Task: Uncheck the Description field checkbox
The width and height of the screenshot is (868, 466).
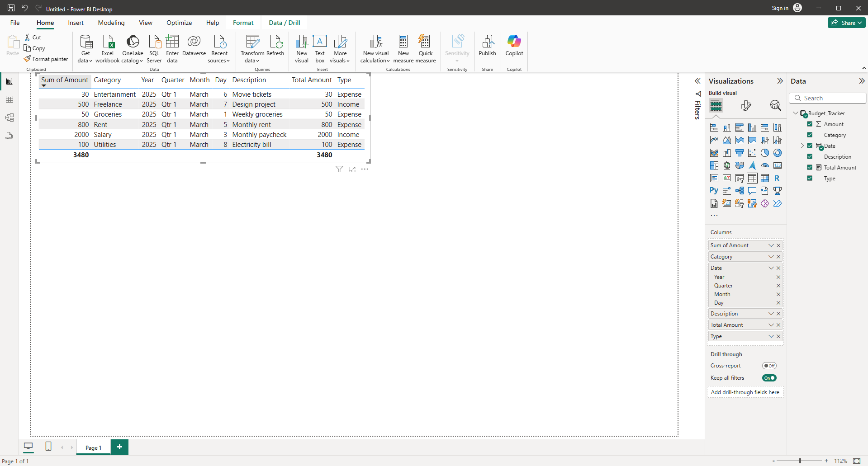Action: (x=810, y=156)
